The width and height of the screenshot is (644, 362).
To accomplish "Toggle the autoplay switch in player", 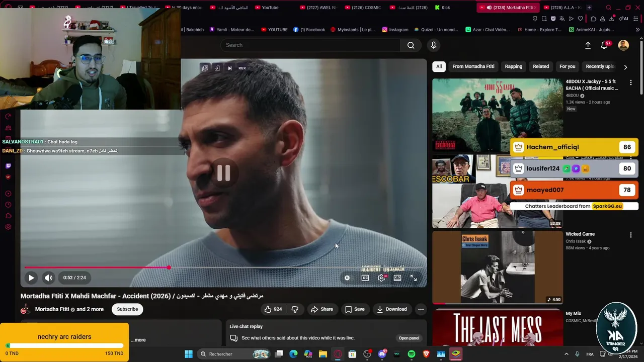I will click(x=347, y=278).
